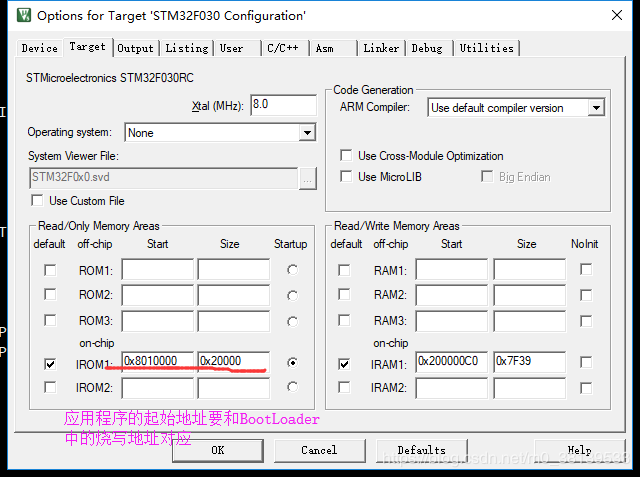This screenshot has width=640, height=477.
Task: Expand the Operating system dropdown
Action: [x=307, y=133]
